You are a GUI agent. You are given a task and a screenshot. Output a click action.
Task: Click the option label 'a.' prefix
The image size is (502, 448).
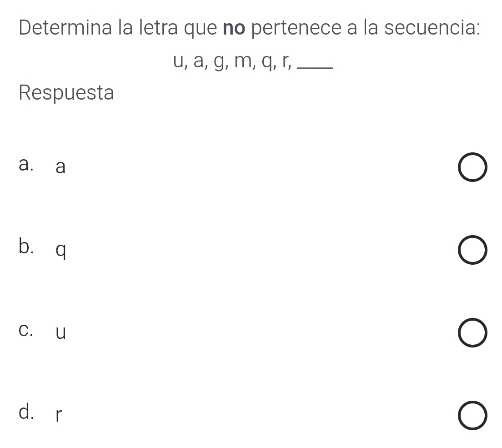pyautogui.click(x=26, y=165)
